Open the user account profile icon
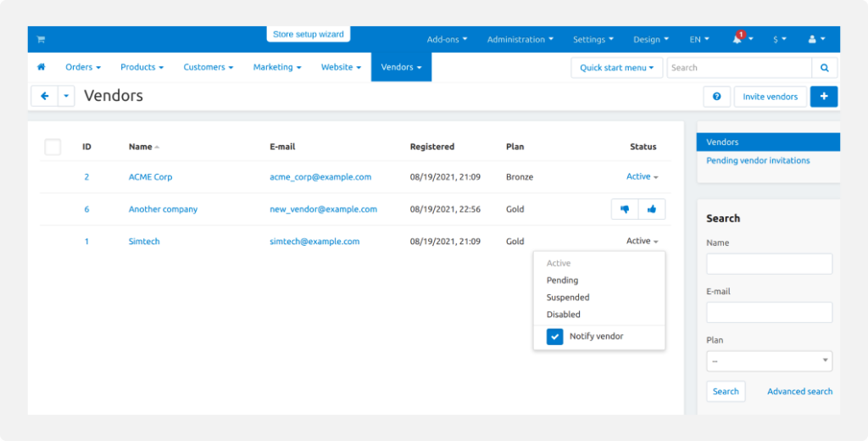This screenshot has width=868, height=441. pos(815,39)
